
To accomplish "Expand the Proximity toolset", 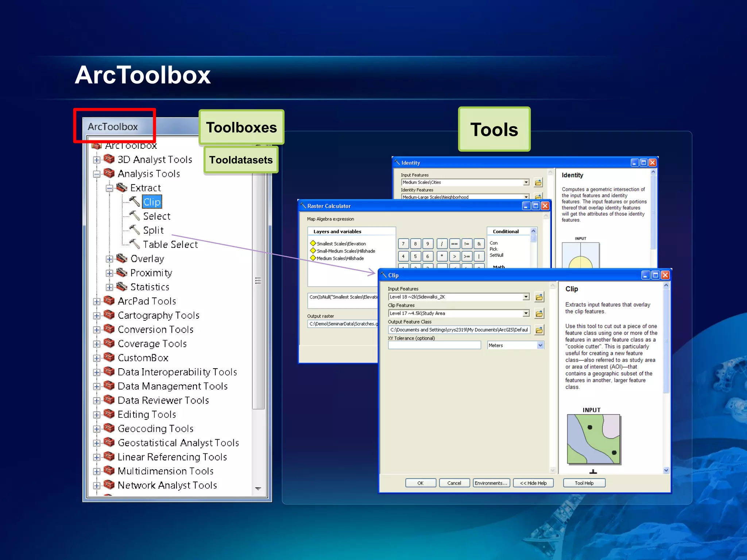I will click(109, 273).
